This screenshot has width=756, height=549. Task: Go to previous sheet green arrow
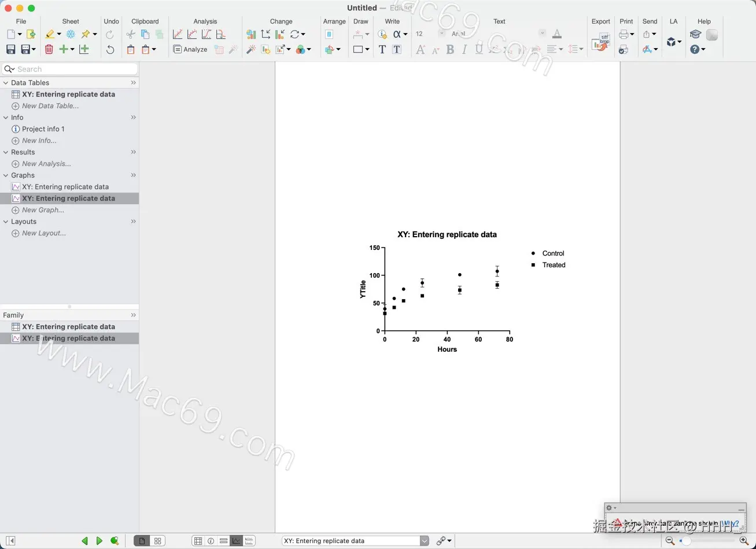pos(85,541)
